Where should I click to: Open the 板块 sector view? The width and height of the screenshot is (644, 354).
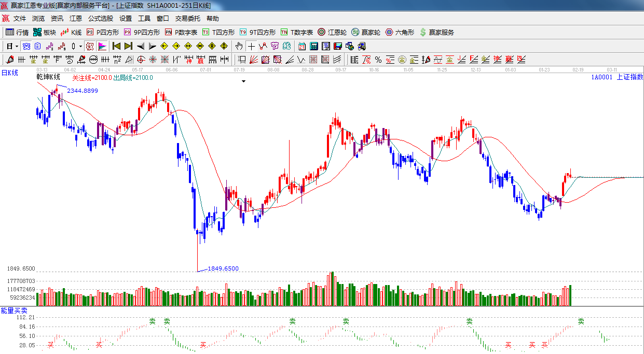coord(44,32)
